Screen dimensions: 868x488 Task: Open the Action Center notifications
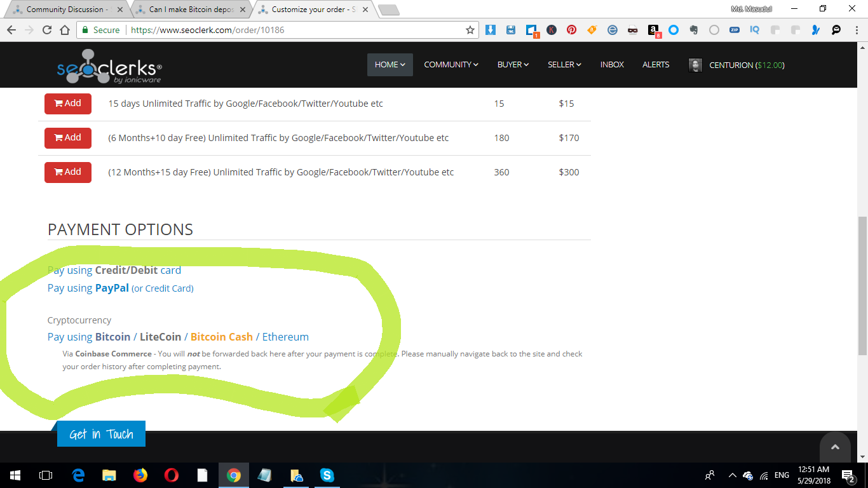pos(848,475)
